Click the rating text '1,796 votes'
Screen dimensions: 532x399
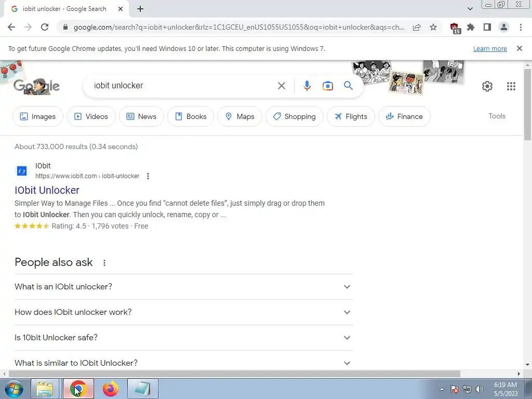[x=110, y=227]
